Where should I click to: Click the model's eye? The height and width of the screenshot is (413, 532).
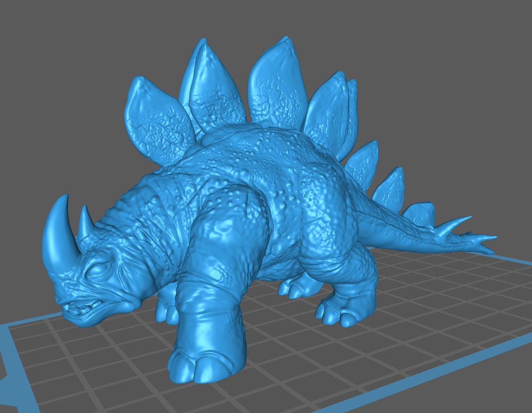(x=96, y=272)
